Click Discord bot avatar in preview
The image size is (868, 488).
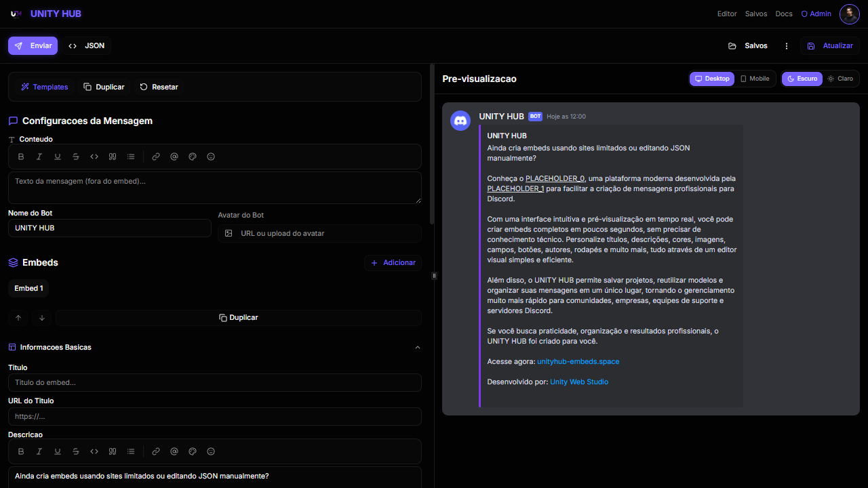point(460,121)
